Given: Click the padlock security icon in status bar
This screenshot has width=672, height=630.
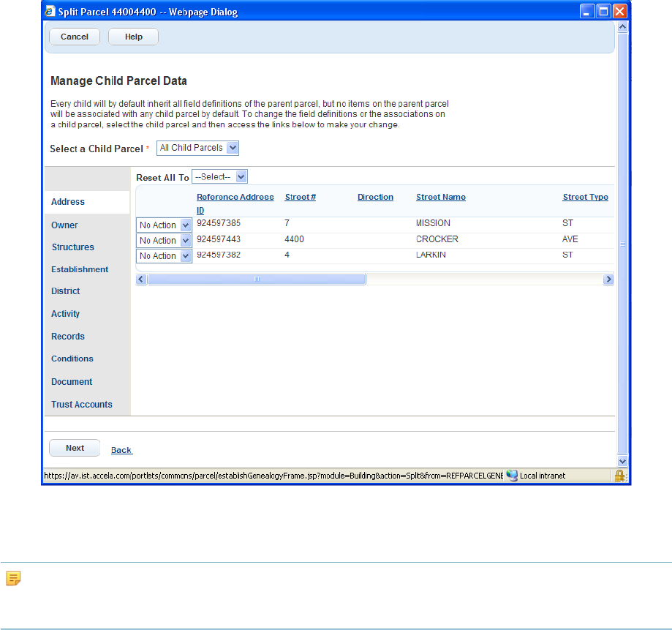Looking at the screenshot, I should (x=619, y=476).
